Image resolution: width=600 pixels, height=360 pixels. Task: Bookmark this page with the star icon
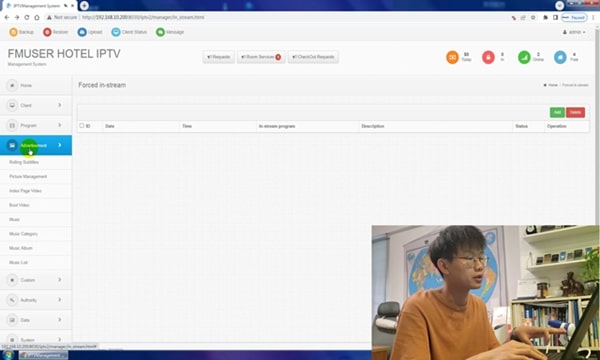533,18
